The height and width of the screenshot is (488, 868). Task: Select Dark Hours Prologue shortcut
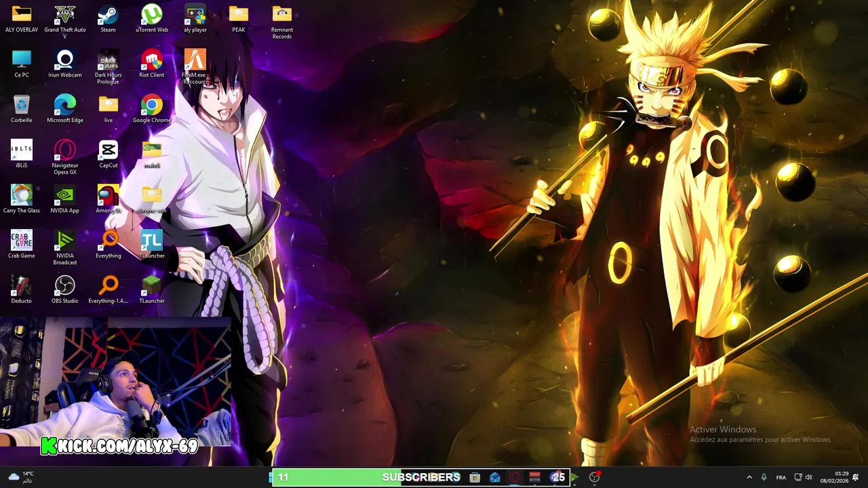(108, 67)
